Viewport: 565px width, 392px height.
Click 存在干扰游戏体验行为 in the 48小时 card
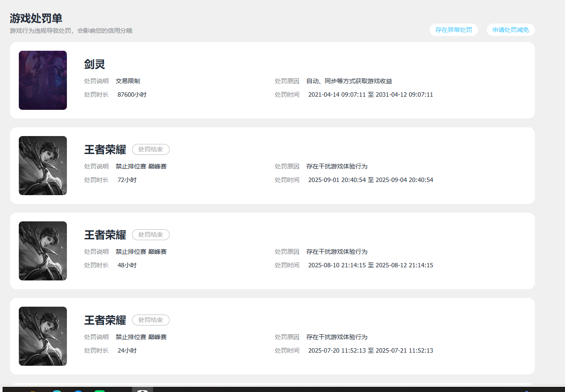click(337, 252)
